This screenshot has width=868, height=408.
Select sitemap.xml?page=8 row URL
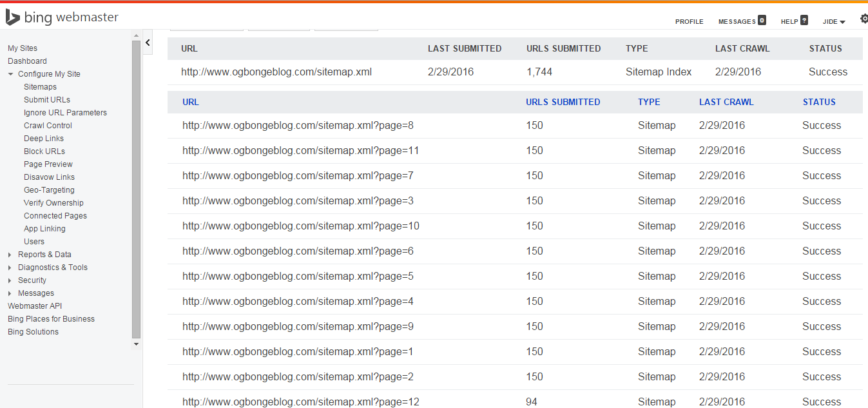(x=298, y=126)
